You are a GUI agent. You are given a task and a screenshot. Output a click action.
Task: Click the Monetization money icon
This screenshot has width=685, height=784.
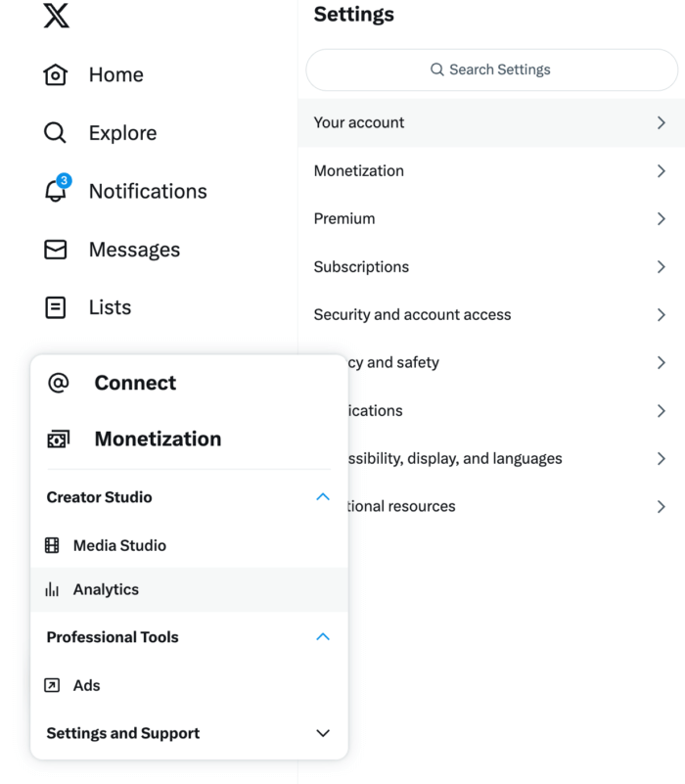tap(58, 439)
